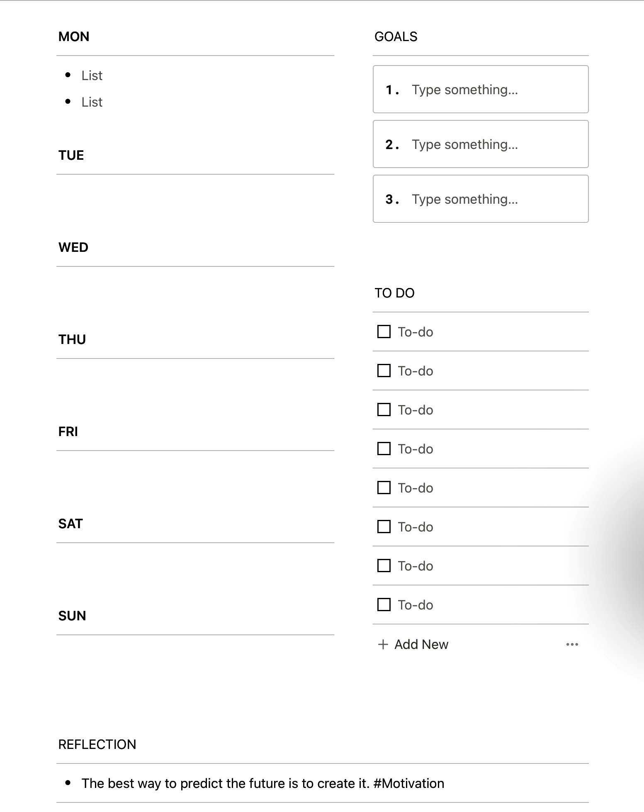Select the SUN heading
This screenshot has width=644, height=812.
click(72, 615)
